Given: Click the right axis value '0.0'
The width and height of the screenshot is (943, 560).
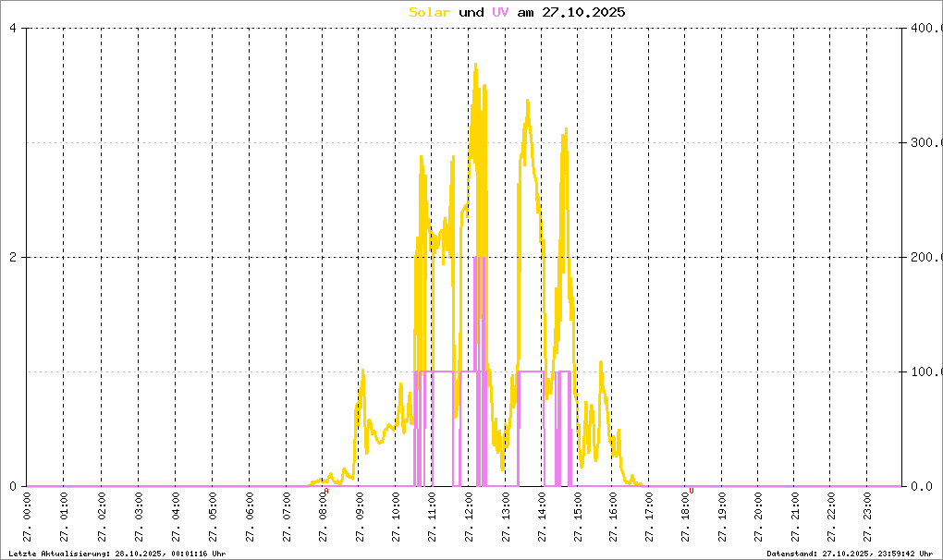Looking at the screenshot, I should coord(922,486).
